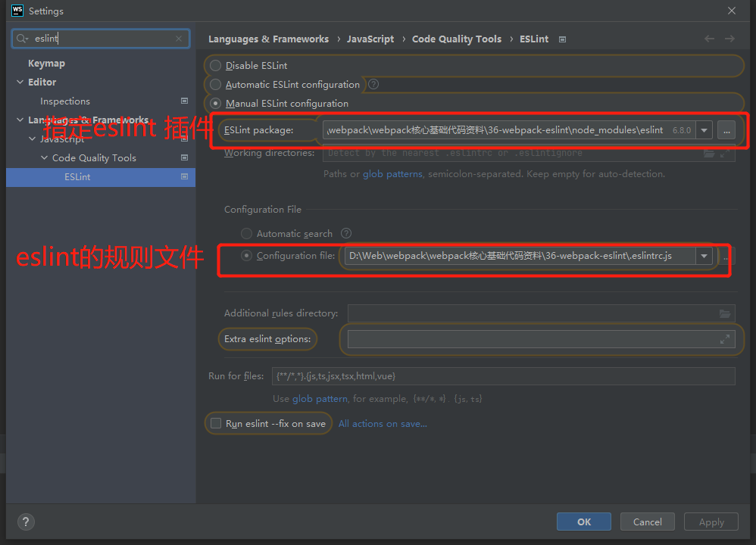Click the Run for files pattern field

tap(503, 376)
